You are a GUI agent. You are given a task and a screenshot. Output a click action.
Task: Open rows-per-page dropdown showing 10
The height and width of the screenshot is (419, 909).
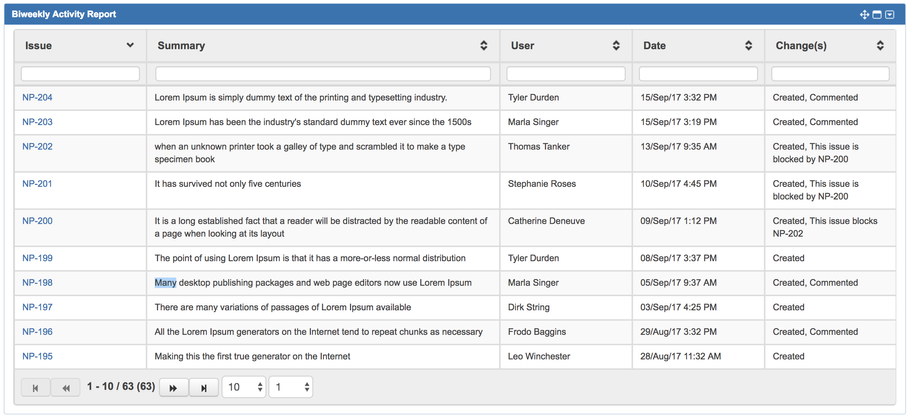tap(244, 388)
